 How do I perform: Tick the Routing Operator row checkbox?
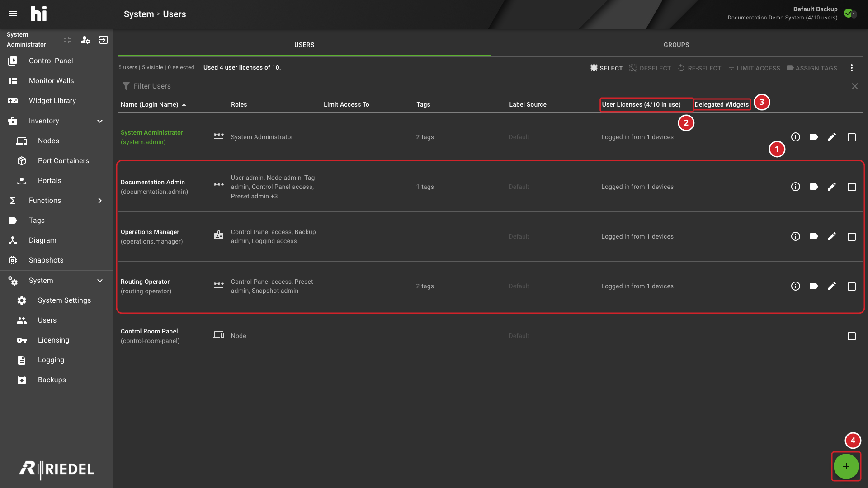pos(852,286)
